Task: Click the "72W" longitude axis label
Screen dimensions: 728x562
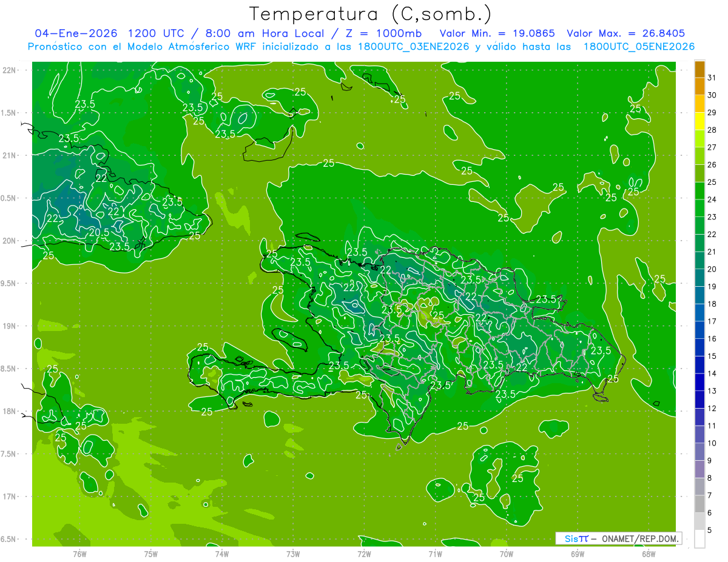Action: [364, 554]
